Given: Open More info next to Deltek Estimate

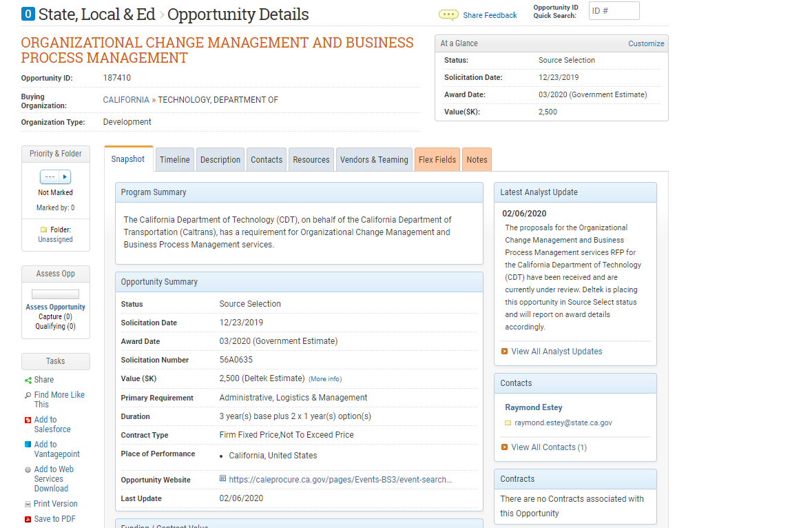Looking at the screenshot, I should pos(325,379).
